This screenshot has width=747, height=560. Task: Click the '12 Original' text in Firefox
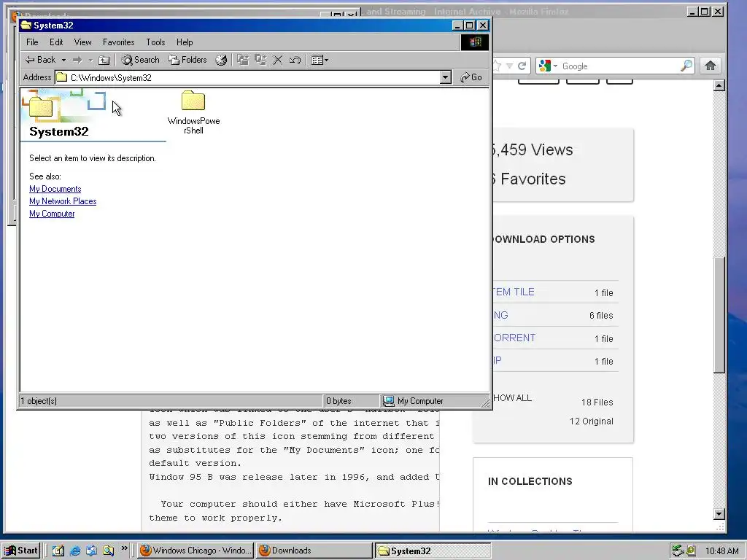pos(591,421)
